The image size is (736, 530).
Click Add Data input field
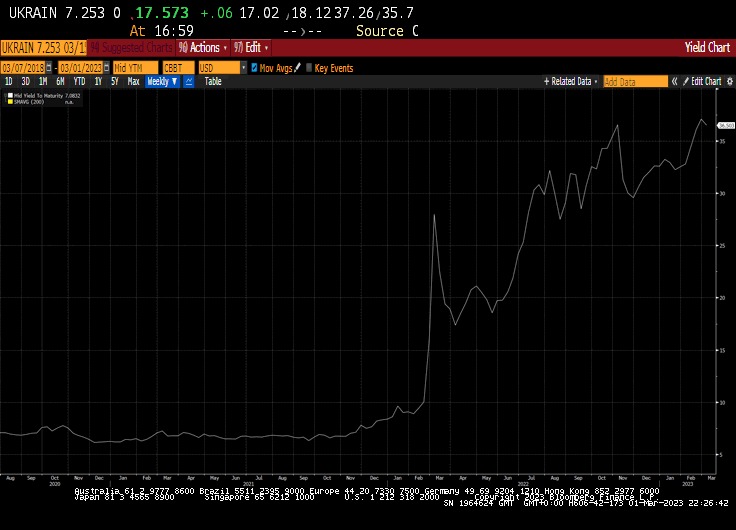coord(636,82)
